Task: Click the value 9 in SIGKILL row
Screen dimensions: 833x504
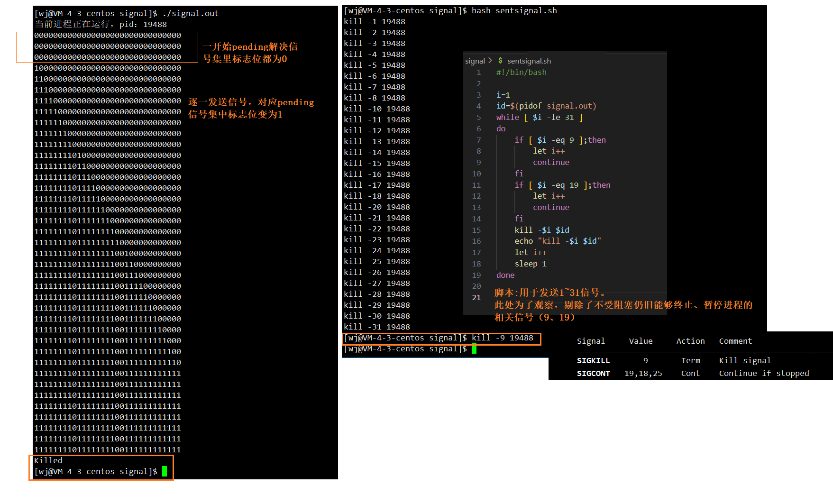Action: pyautogui.click(x=646, y=360)
